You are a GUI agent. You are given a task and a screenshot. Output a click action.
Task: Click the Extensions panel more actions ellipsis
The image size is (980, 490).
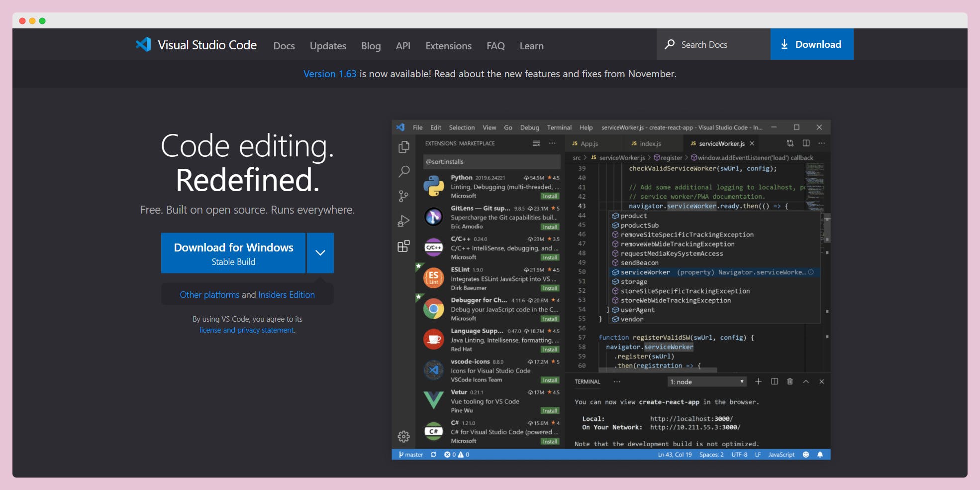pyautogui.click(x=552, y=143)
